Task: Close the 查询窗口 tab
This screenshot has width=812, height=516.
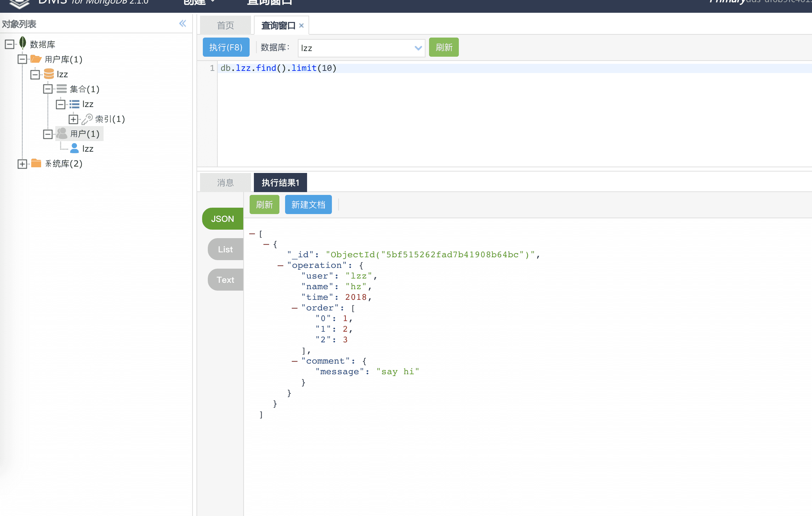Action: [x=301, y=26]
